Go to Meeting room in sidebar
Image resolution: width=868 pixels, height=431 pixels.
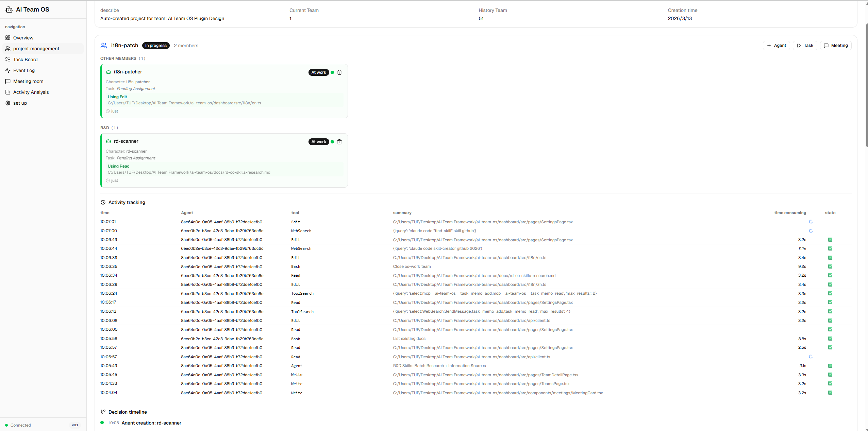pos(28,81)
